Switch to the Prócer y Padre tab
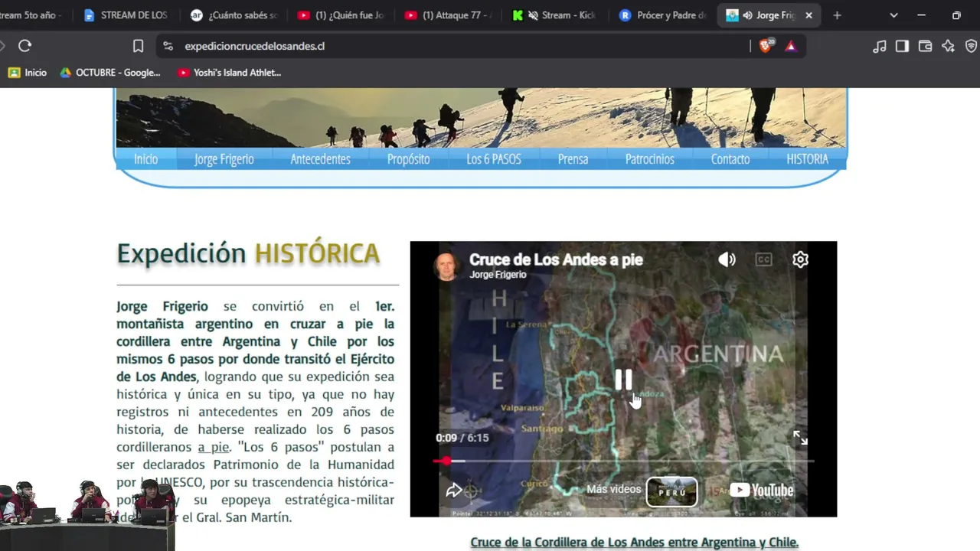 tap(662, 15)
